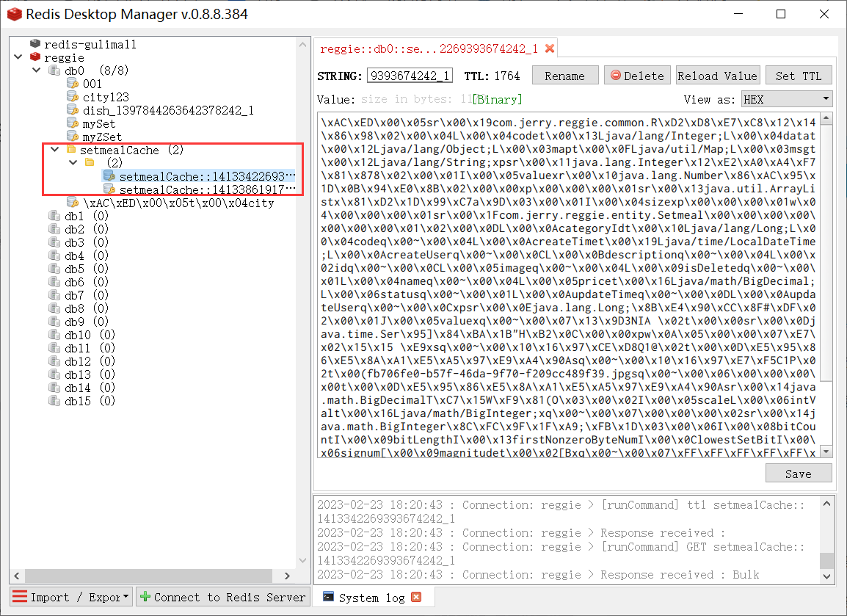The image size is (847, 616).
Task: Click the TTL: 1764 text
Action: pos(492,76)
